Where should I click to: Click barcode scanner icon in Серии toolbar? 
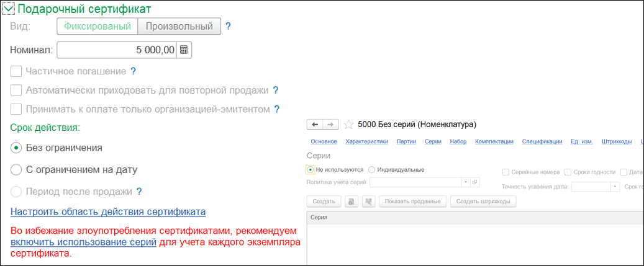370,202
